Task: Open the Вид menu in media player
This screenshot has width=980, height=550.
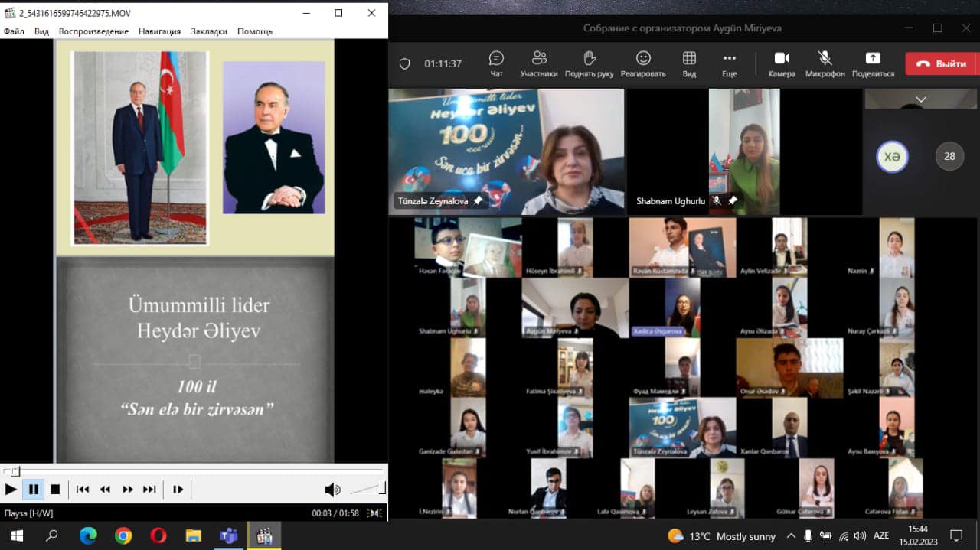Action: coord(41,31)
